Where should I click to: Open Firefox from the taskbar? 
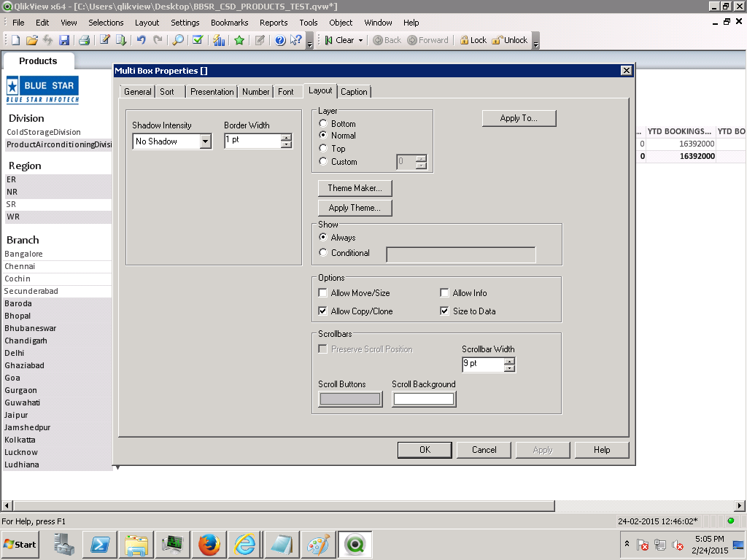[x=209, y=545]
